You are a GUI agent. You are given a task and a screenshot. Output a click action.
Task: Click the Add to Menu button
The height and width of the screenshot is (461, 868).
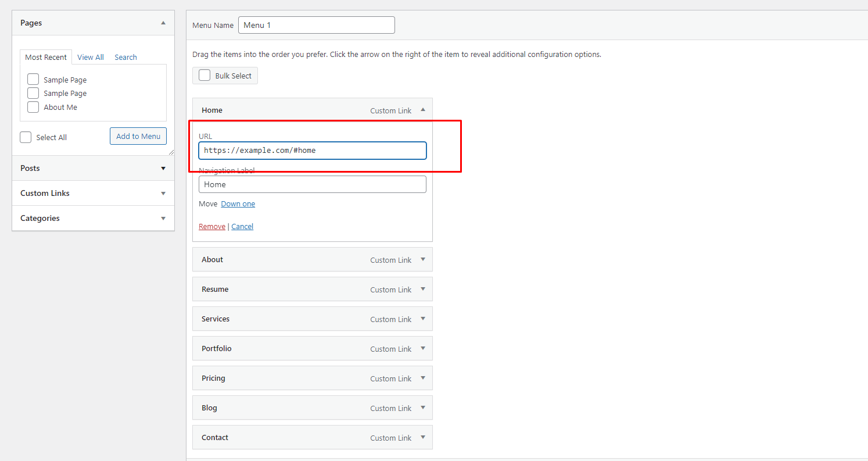[x=138, y=136]
